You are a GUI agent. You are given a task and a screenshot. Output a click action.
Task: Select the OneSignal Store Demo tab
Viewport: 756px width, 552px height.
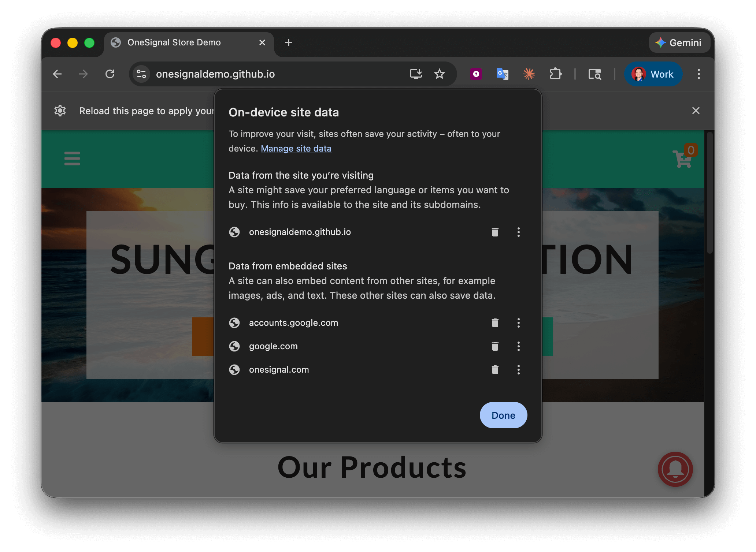coord(174,42)
